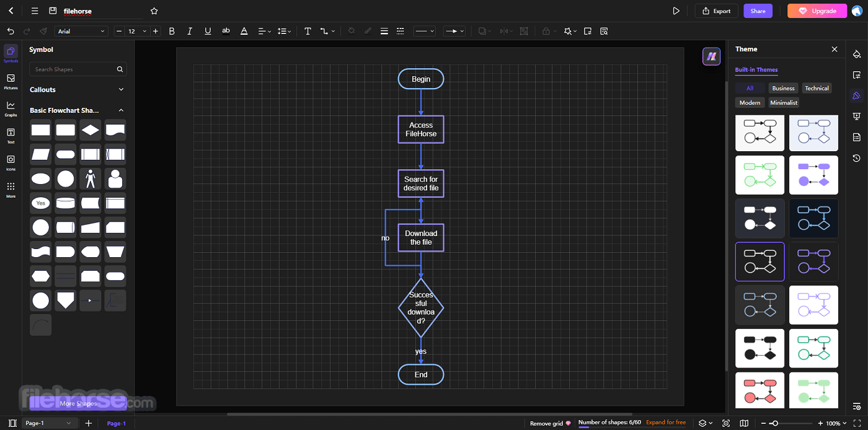Apply italic formatting
The width and height of the screenshot is (868, 430).
pos(190,31)
